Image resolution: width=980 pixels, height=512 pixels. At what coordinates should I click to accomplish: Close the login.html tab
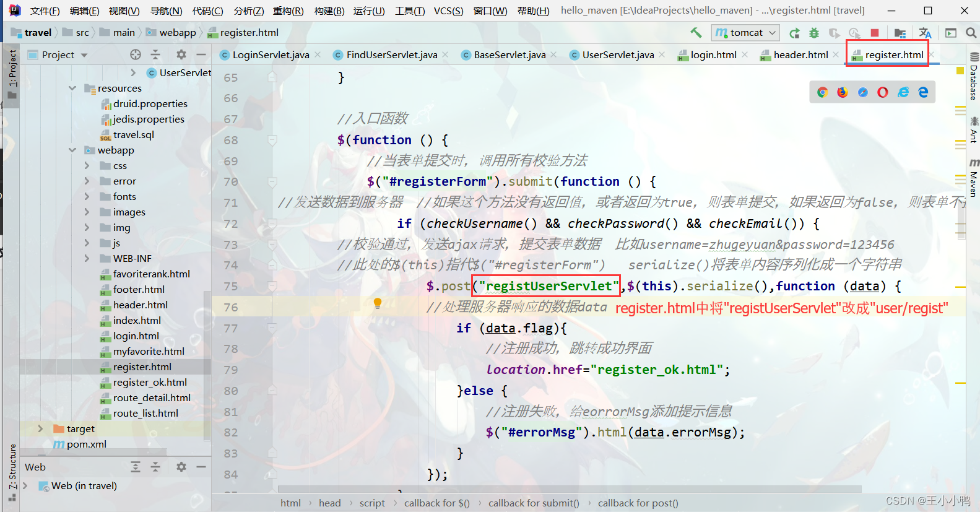745,55
